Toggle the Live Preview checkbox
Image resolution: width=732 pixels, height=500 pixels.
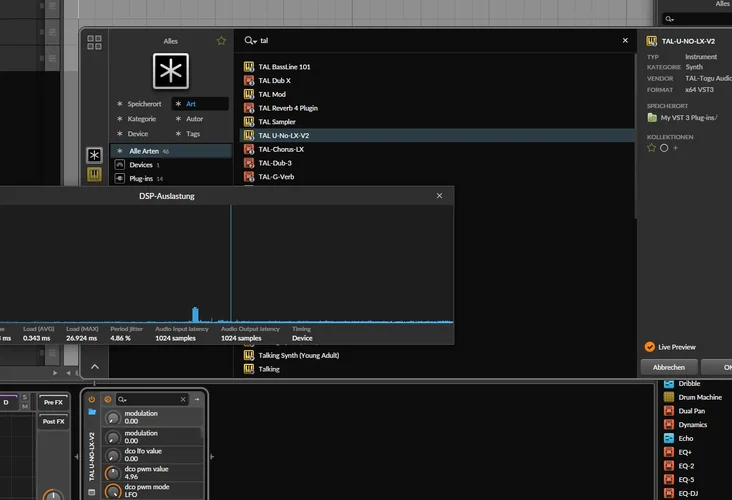click(x=650, y=347)
